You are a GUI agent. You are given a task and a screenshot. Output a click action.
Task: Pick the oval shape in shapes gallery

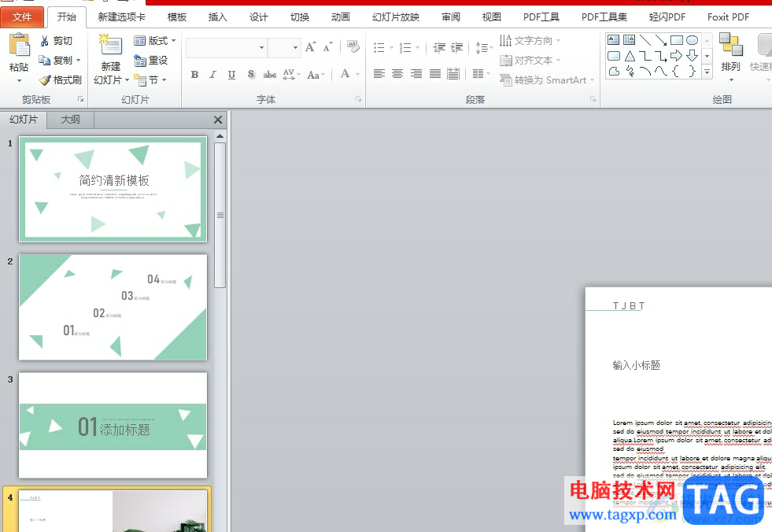[692, 40]
